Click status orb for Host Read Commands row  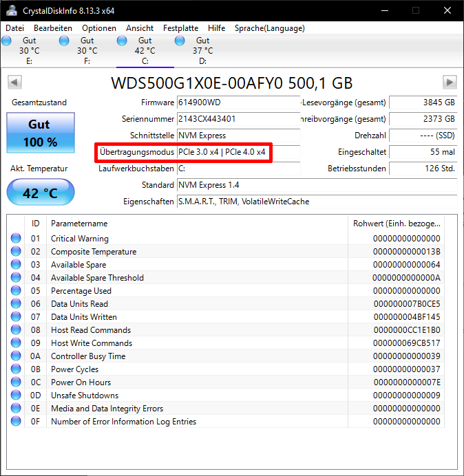point(16,329)
